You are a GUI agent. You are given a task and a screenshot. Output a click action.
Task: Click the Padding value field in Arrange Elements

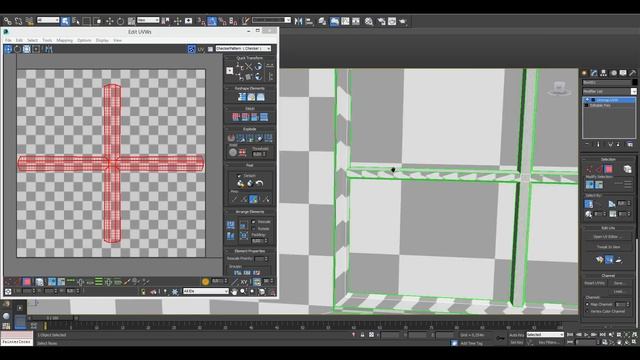257,241
